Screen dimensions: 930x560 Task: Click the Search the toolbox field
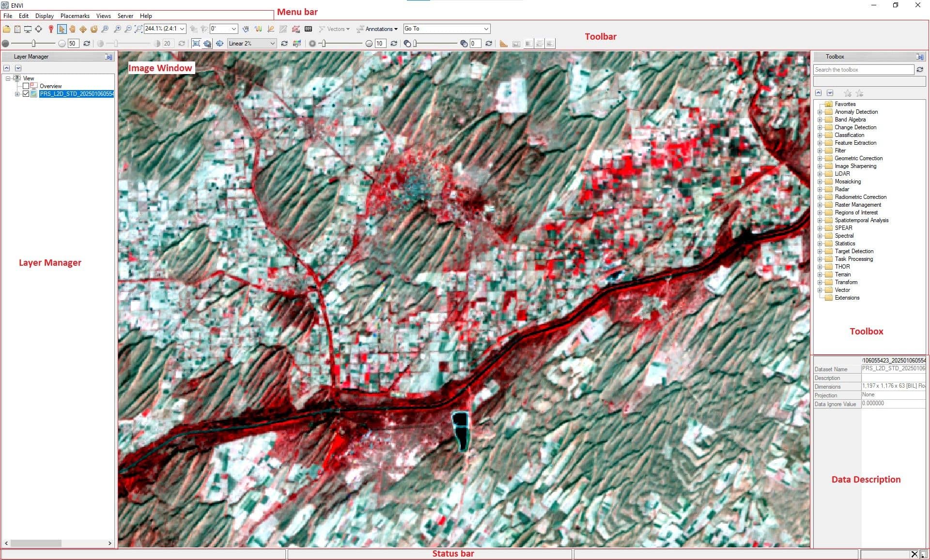click(863, 70)
